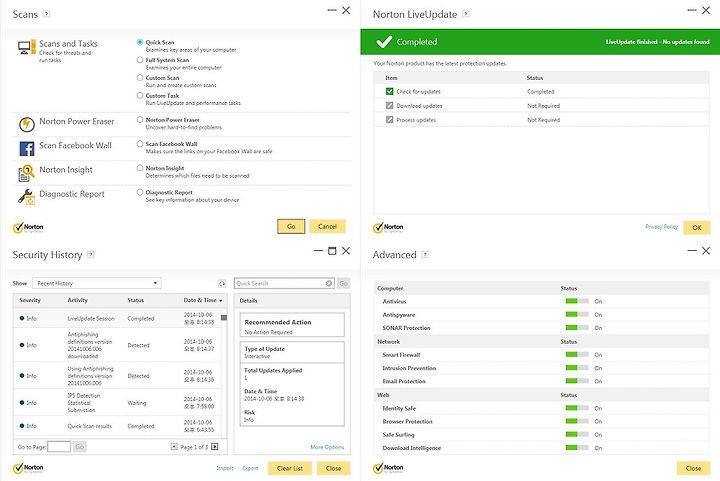Screen dimensions: 720x481
Task: Click the Norton logo in Security History window
Action: click(28, 468)
